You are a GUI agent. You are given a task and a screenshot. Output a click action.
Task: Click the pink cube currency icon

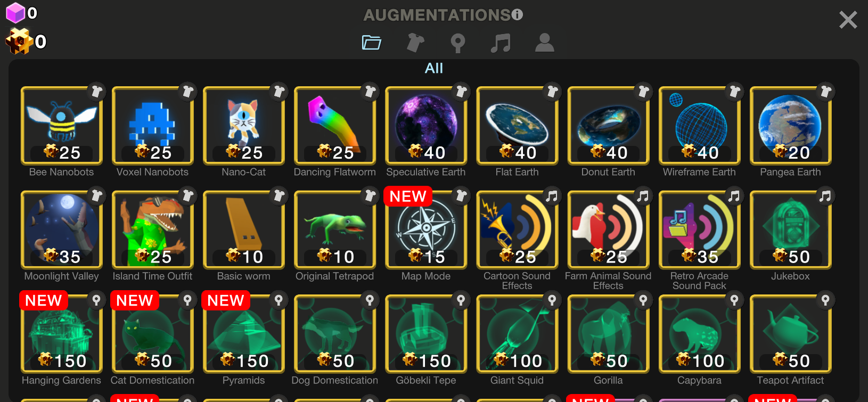15,13
